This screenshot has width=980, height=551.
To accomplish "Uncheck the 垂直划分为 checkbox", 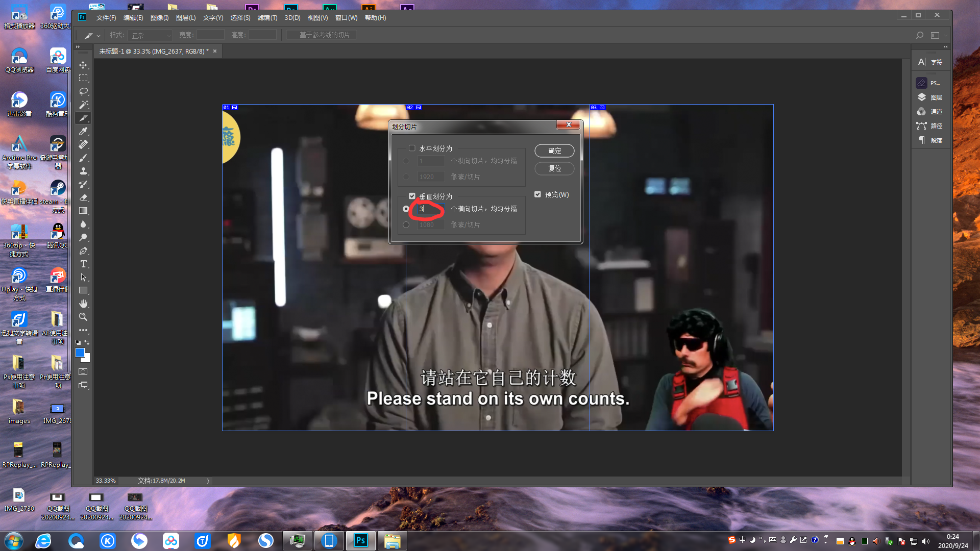I will (412, 196).
